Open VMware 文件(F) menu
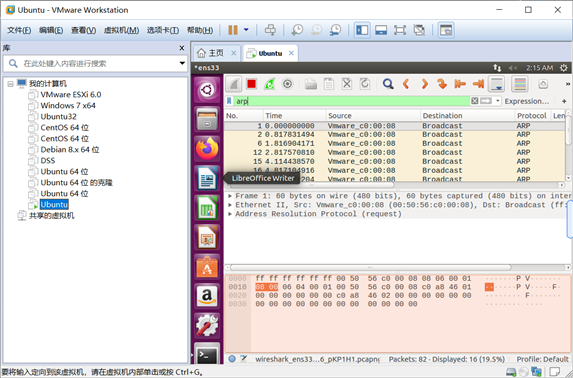 point(19,30)
